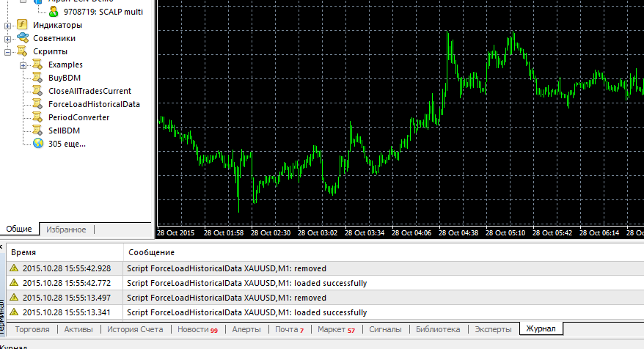644x349 pixels.
Task: Select the Журнал tab
Action: pos(541,329)
